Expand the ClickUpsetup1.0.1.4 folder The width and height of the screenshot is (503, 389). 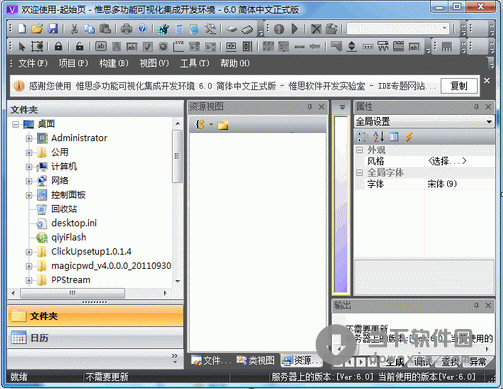(x=29, y=252)
